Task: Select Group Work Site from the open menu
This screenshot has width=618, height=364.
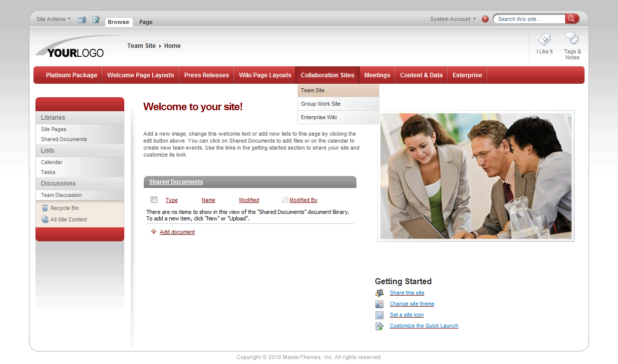Action: (320, 104)
